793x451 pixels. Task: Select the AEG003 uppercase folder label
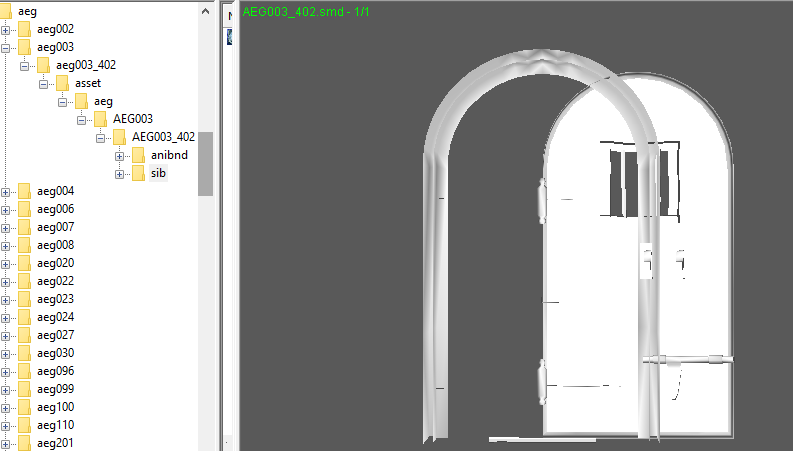pos(133,119)
